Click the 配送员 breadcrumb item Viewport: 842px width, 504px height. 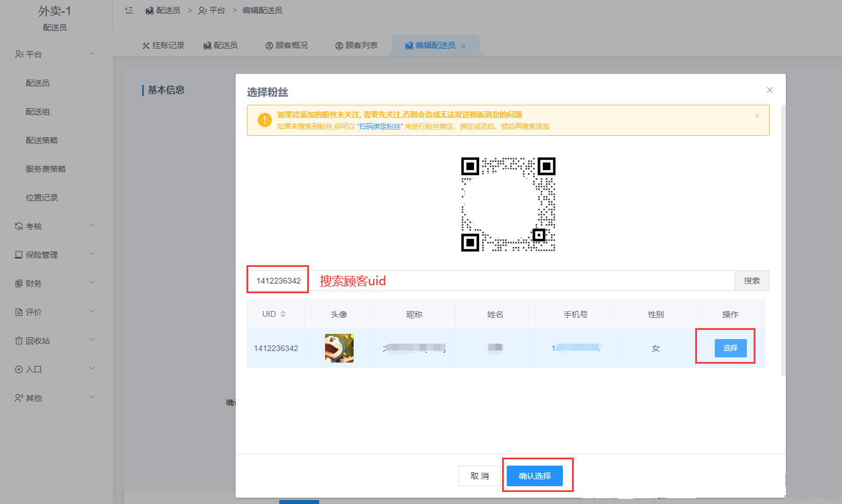[x=163, y=10]
